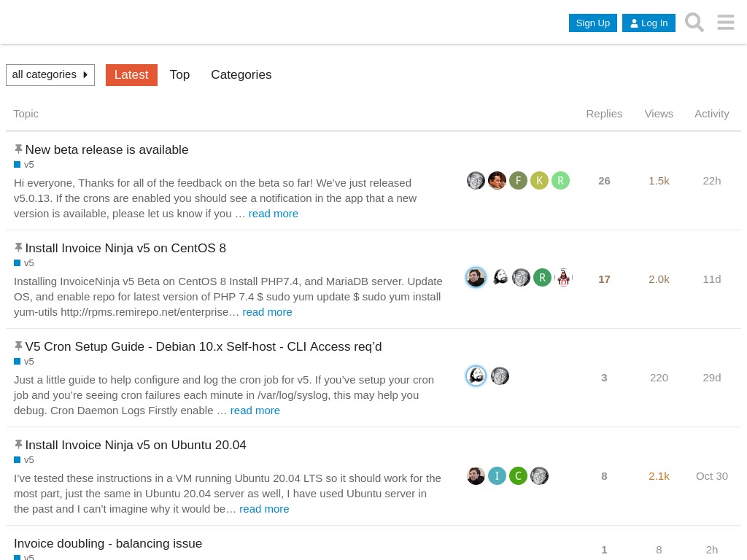Click read more on New beta release excerpt
The image size is (747, 560).
coord(273,214)
